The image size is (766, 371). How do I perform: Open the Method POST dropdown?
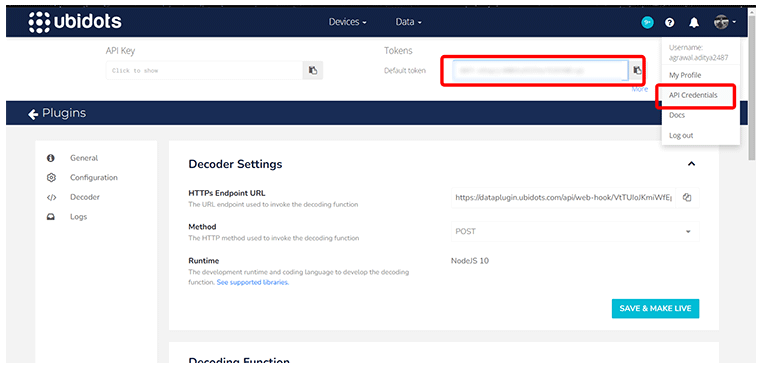pyautogui.click(x=575, y=231)
